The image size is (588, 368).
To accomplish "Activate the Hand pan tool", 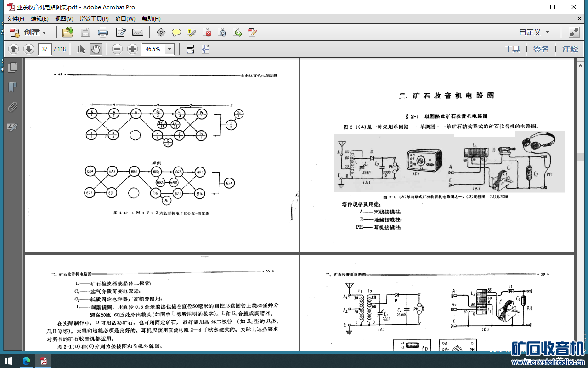I will (96, 49).
